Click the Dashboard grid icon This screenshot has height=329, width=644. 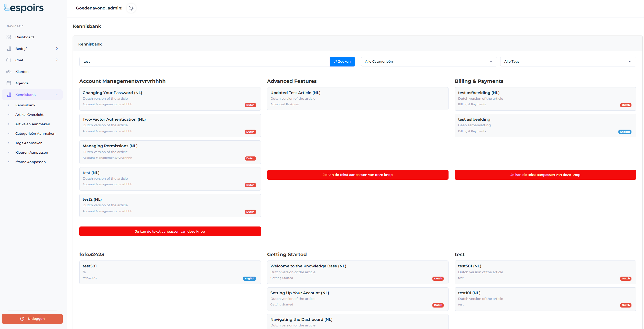pyautogui.click(x=9, y=37)
